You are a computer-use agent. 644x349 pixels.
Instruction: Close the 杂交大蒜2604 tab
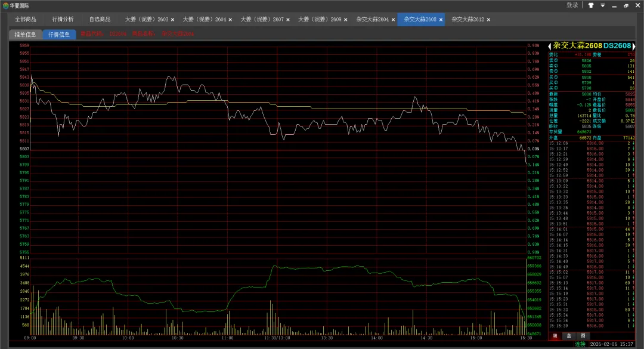click(x=393, y=20)
